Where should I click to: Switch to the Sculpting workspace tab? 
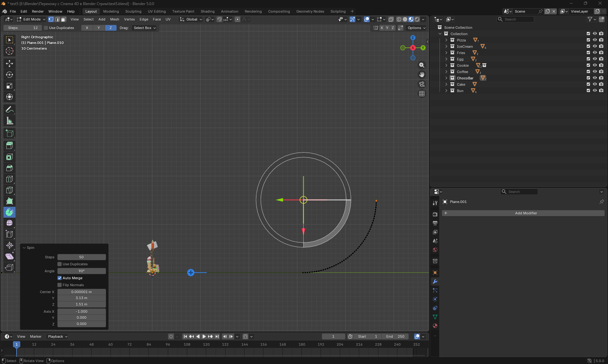(133, 11)
